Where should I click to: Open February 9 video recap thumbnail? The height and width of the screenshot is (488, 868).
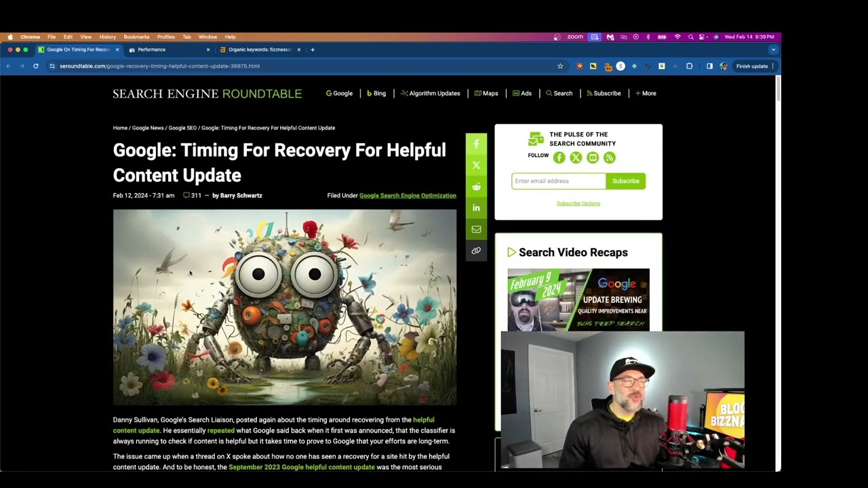coord(578,300)
